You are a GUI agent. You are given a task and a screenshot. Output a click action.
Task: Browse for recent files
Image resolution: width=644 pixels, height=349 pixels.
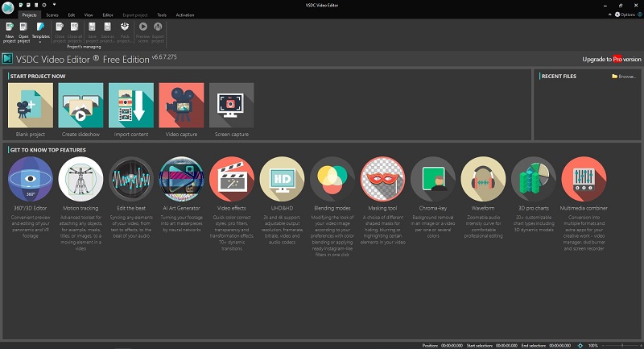click(623, 77)
